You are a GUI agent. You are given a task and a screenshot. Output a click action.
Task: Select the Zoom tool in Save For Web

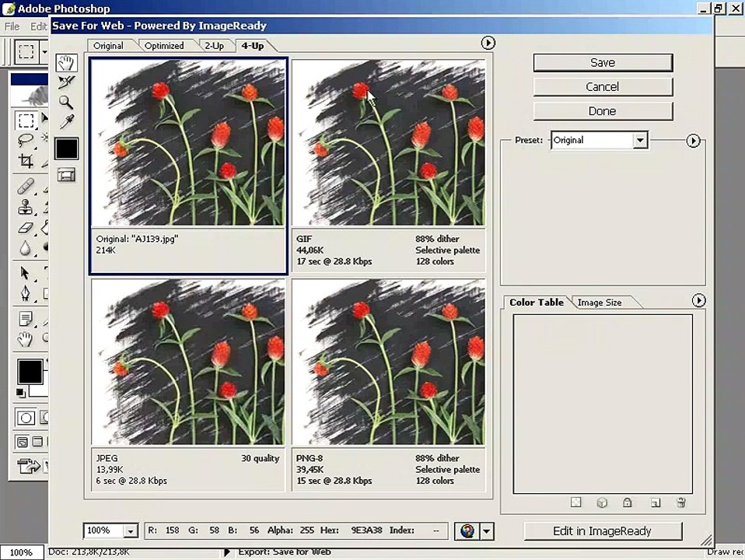66,102
